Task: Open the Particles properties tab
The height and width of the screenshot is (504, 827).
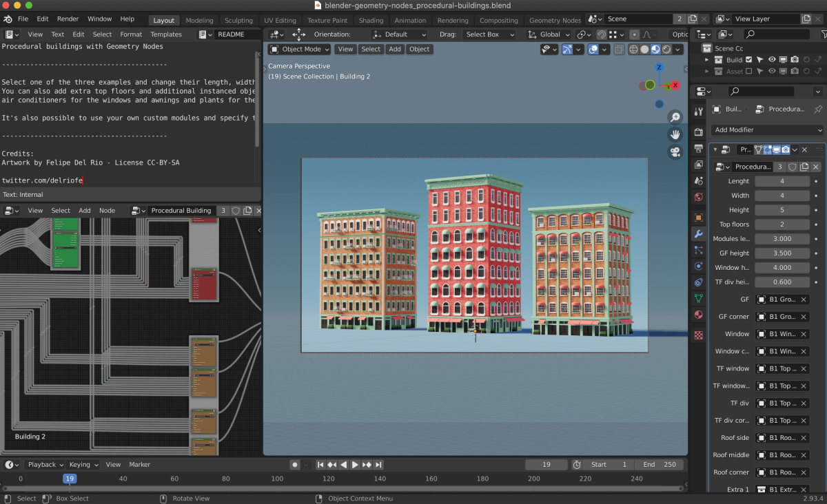Action: point(699,251)
